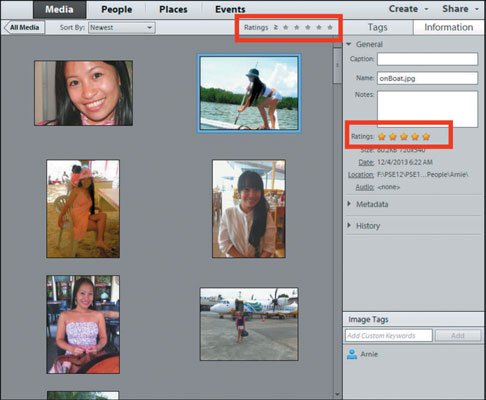Open the Create dropdown menu
The width and height of the screenshot is (486, 400).
point(408,9)
